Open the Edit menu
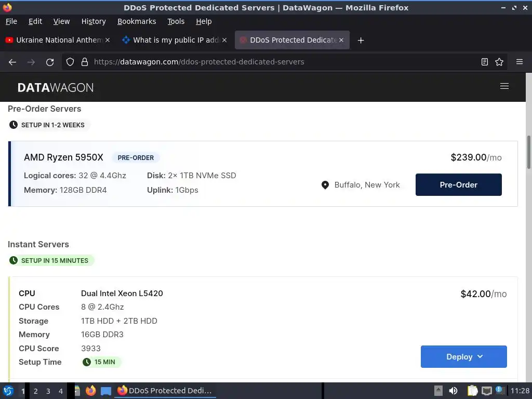This screenshot has width=532, height=399. click(35, 21)
